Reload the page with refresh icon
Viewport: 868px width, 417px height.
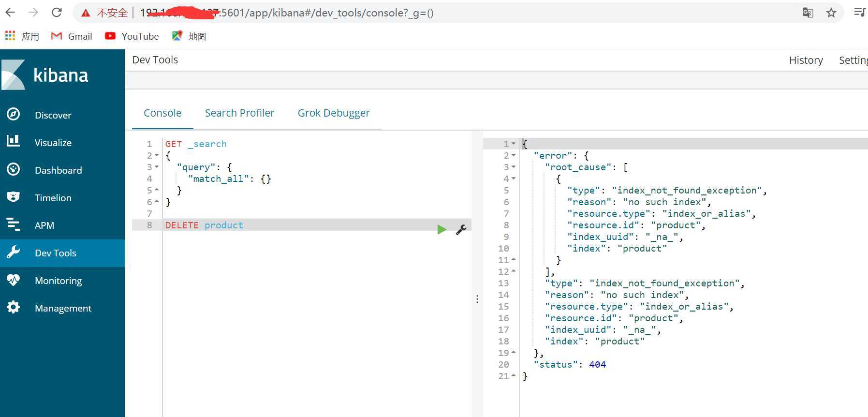pyautogui.click(x=57, y=13)
